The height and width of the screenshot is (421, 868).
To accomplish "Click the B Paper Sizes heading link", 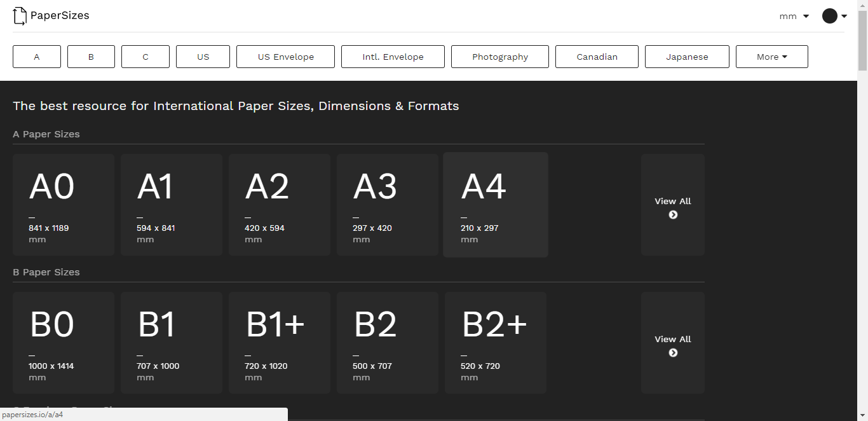I will pyautogui.click(x=46, y=272).
